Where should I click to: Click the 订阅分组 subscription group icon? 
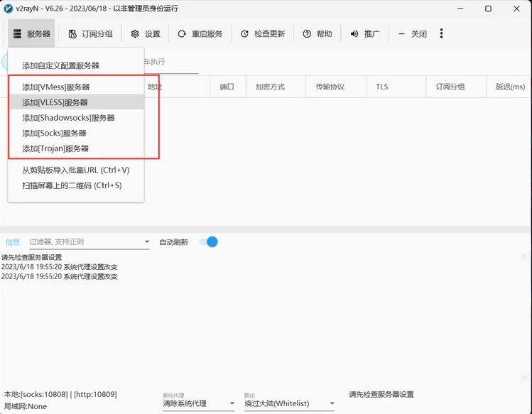[x=72, y=34]
